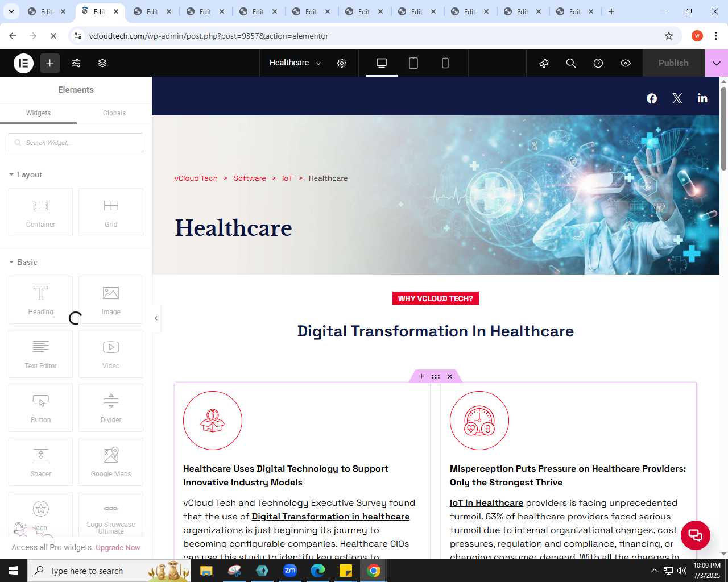Switch to tablet responsive view

(413, 63)
